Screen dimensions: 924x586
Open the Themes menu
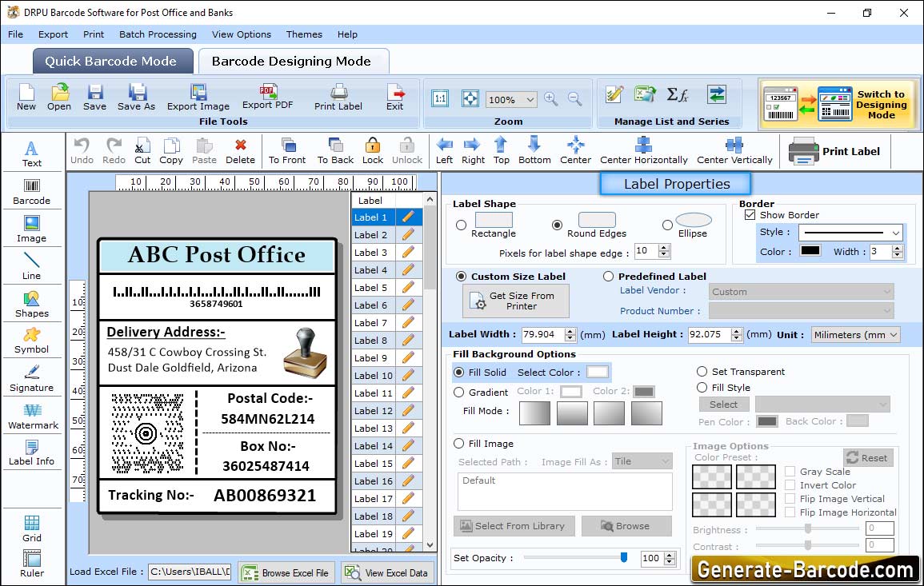click(304, 34)
